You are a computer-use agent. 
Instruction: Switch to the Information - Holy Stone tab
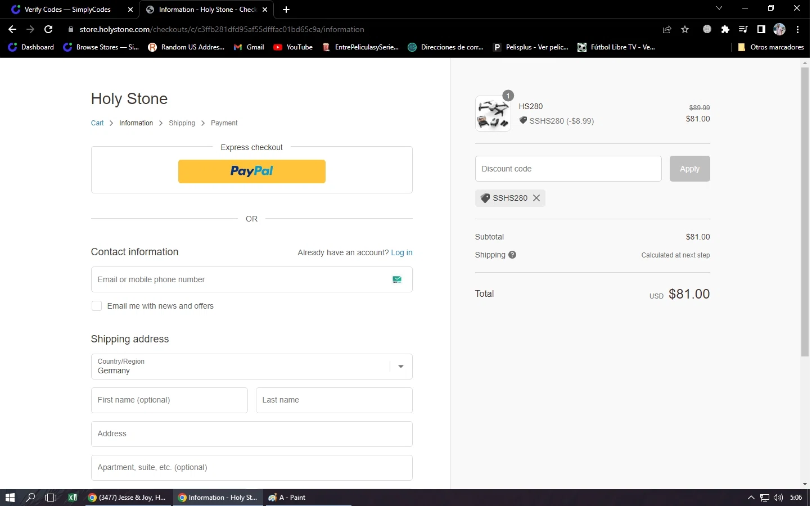[x=206, y=10]
